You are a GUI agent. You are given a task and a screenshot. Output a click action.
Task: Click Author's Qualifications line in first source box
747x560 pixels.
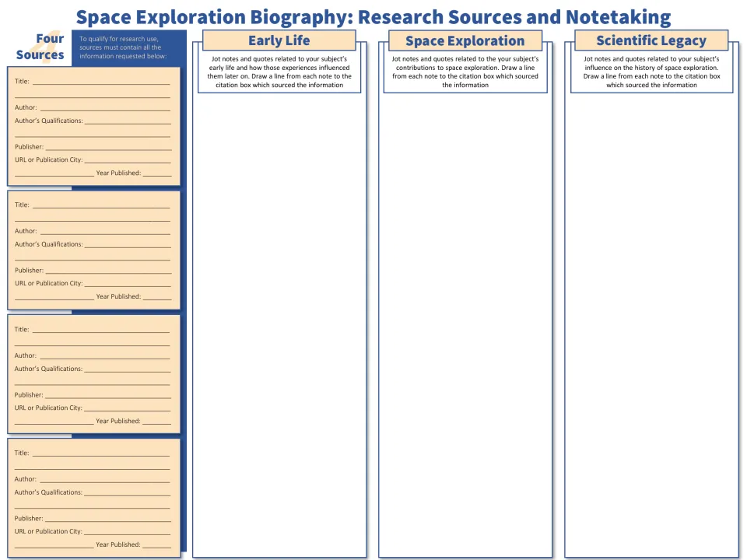(128, 121)
